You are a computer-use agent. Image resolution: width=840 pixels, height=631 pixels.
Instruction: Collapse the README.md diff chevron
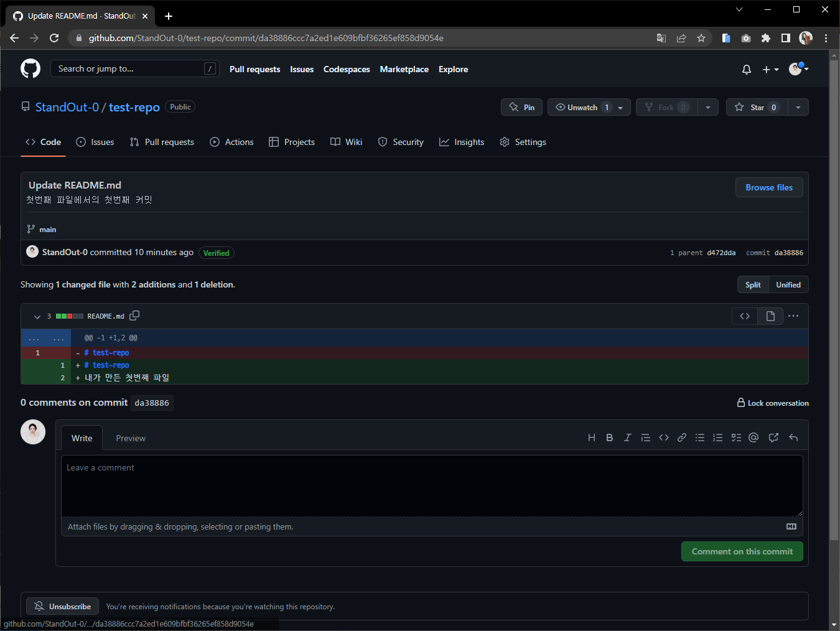(37, 317)
